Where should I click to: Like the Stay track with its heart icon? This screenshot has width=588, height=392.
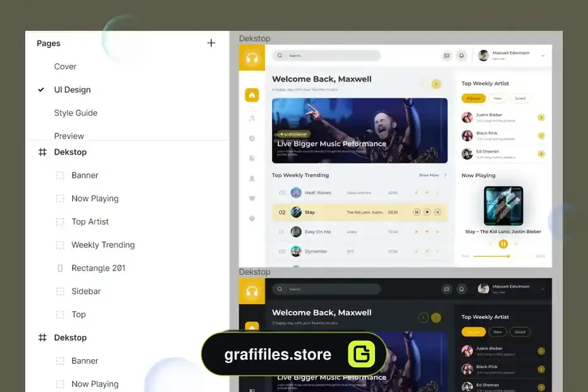[x=427, y=212]
